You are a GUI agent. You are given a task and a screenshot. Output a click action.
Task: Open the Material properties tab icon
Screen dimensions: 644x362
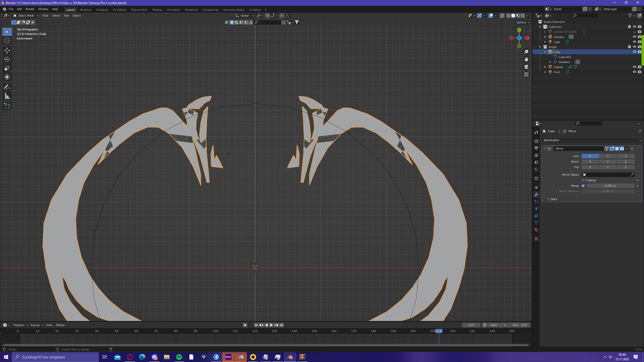click(536, 230)
